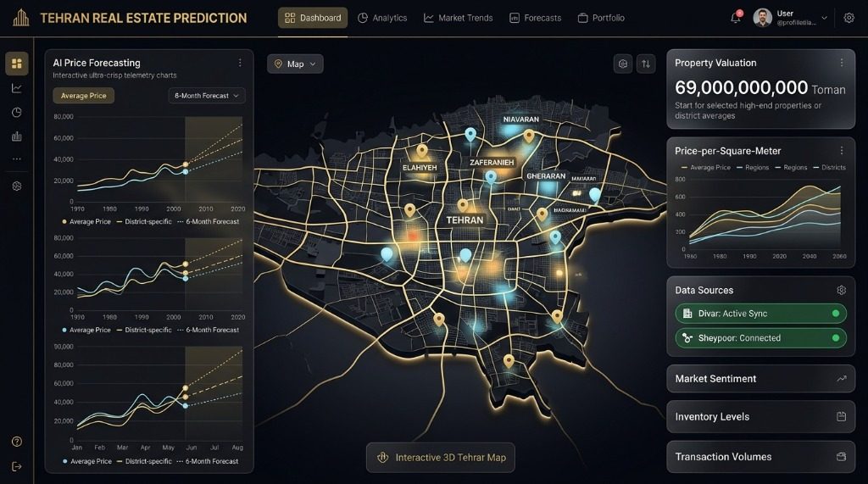Screen dimensions: 868x484
Task: Select the gold pin above TEHRAN label
Action: pyautogui.click(x=463, y=205)
